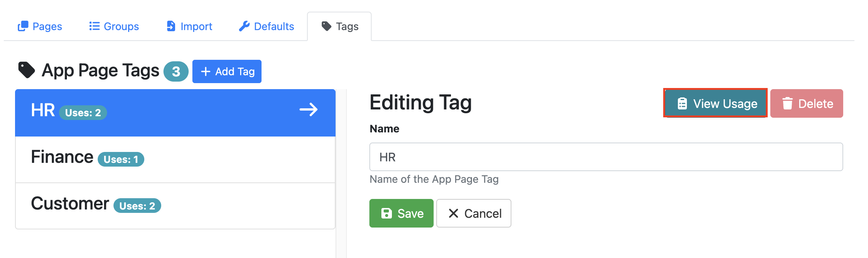Click the tag count badge showing 3
This screenshot has height=258, width=868.
coord(176,71)
